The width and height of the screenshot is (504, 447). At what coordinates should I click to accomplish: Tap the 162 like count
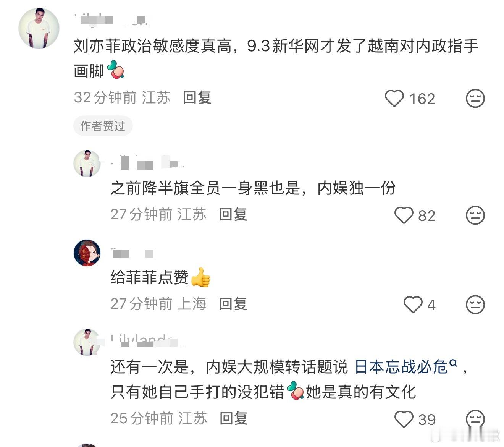tap(422, 99)
